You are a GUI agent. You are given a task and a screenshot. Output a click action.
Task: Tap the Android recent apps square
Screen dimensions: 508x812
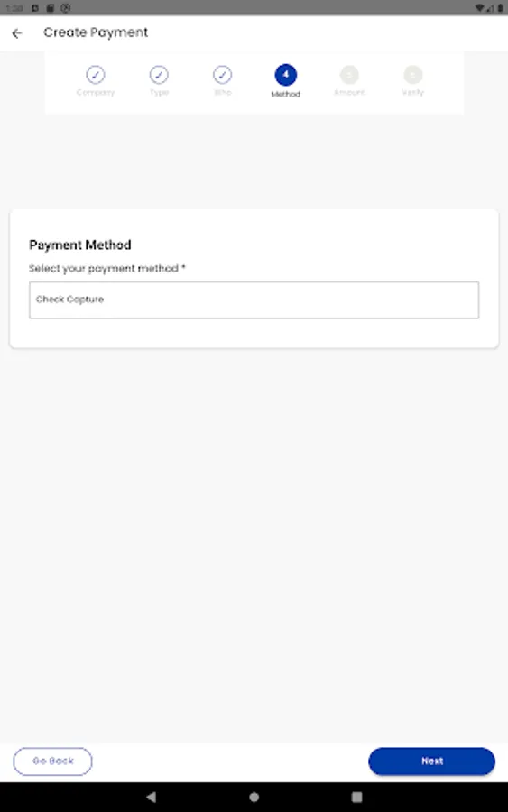(x=356, y=797)
